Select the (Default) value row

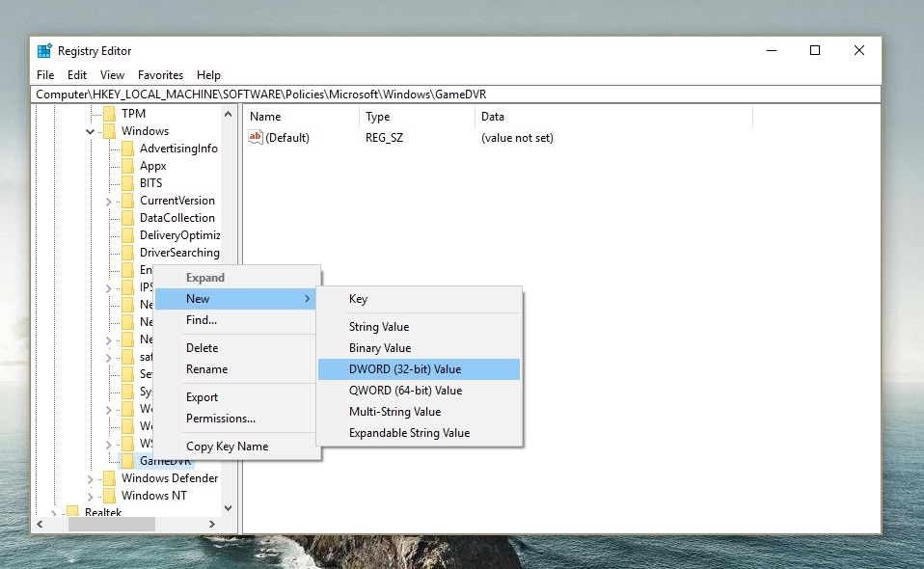click(287, 137)
